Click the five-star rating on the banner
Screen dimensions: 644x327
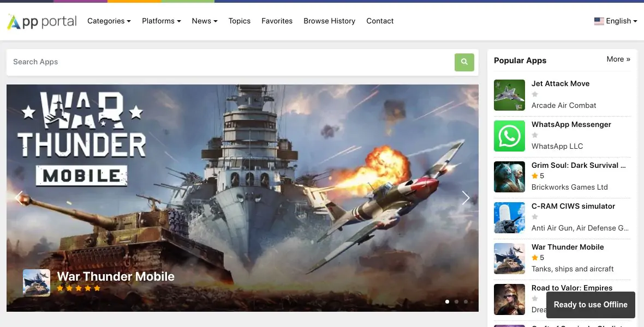coord(79,288)
